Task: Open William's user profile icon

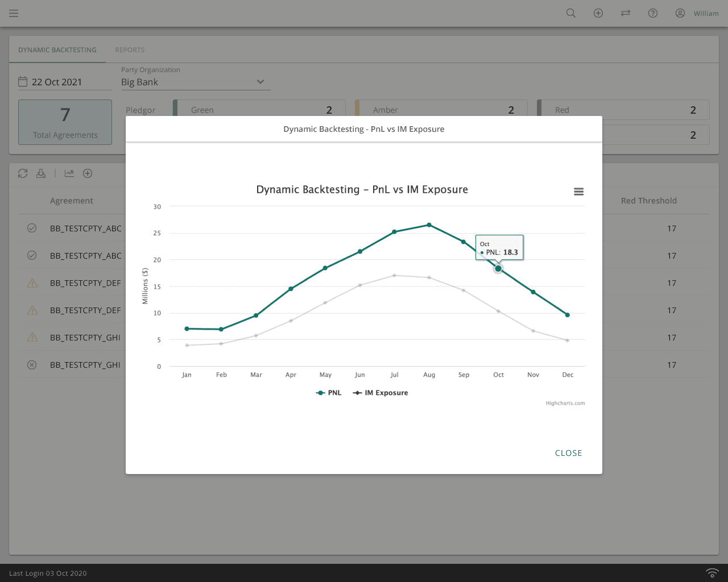Action: click(x=680, y=13)
